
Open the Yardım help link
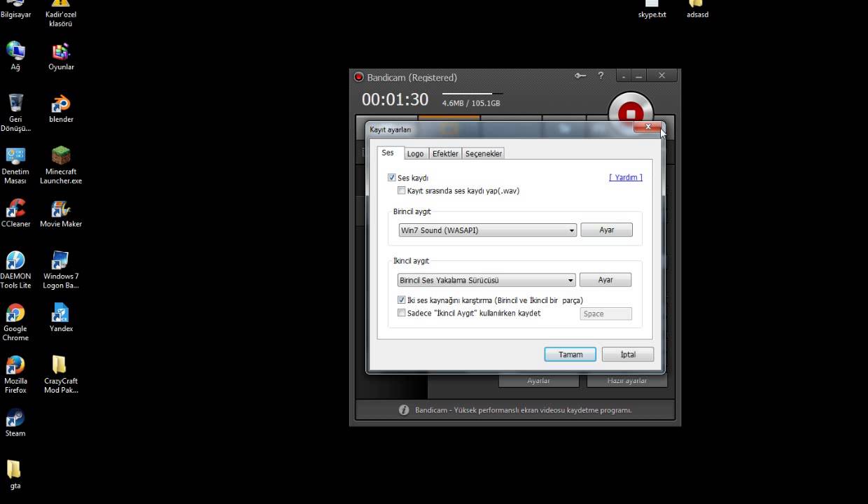tap(626, 177)
